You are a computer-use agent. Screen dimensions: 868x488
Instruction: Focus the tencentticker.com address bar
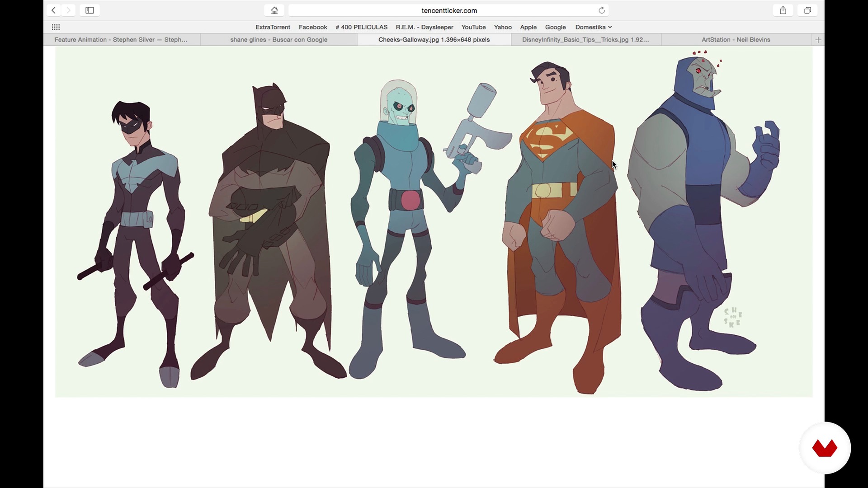[449, 10]
